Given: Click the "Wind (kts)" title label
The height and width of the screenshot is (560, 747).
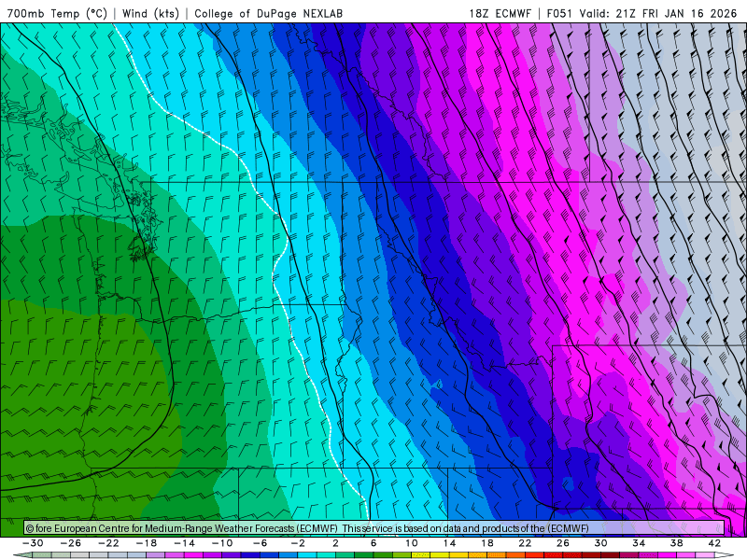Looking at the screenshot, I should tap(150, 13).
